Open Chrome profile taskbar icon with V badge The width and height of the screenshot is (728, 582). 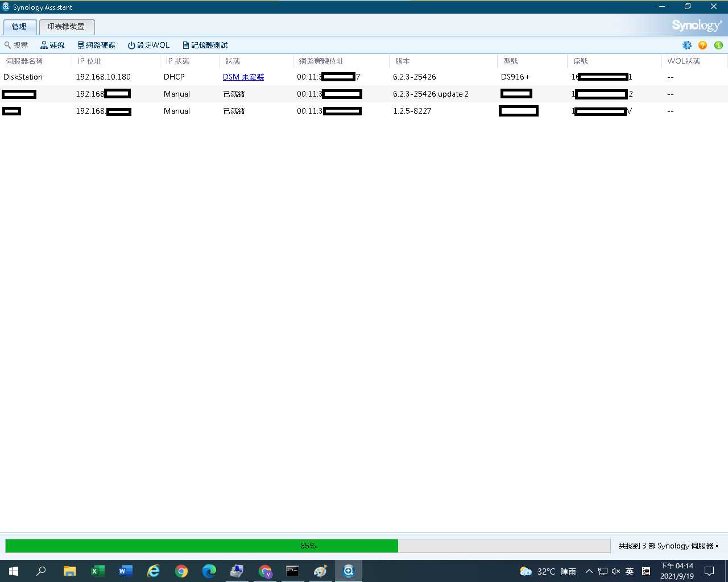pyautogui.click(x=264, y=571)
